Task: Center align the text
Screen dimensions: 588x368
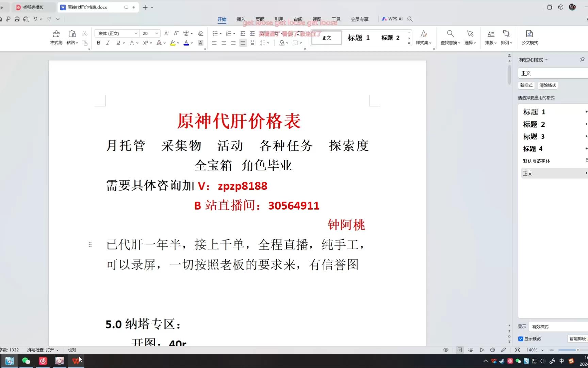Action: (224, 43)
